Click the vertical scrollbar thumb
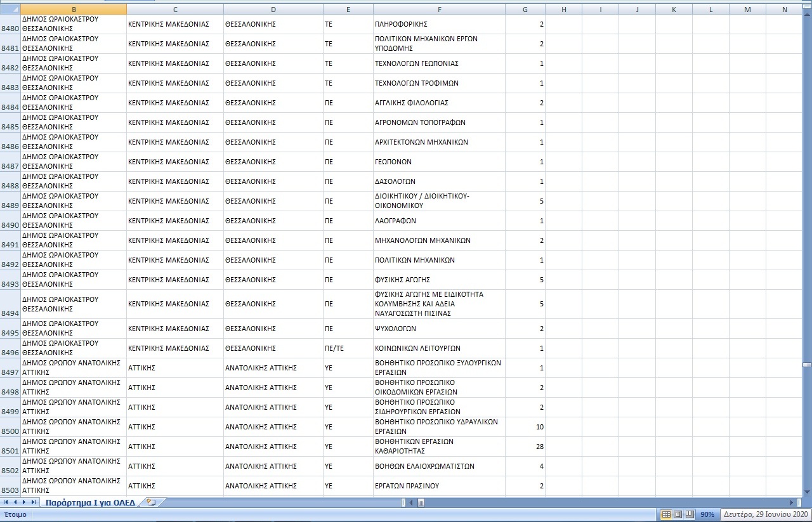 (x=808, y=365)
